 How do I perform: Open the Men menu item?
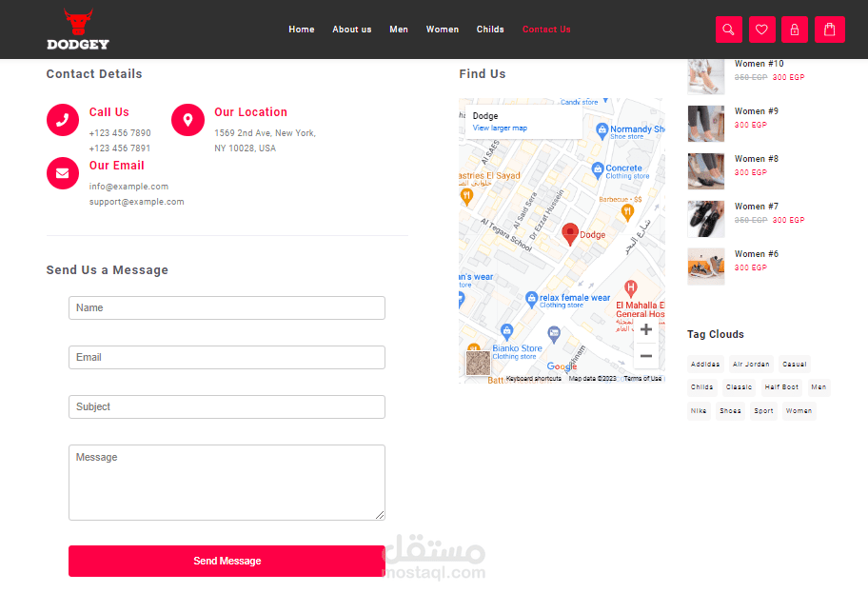[399, 30]
